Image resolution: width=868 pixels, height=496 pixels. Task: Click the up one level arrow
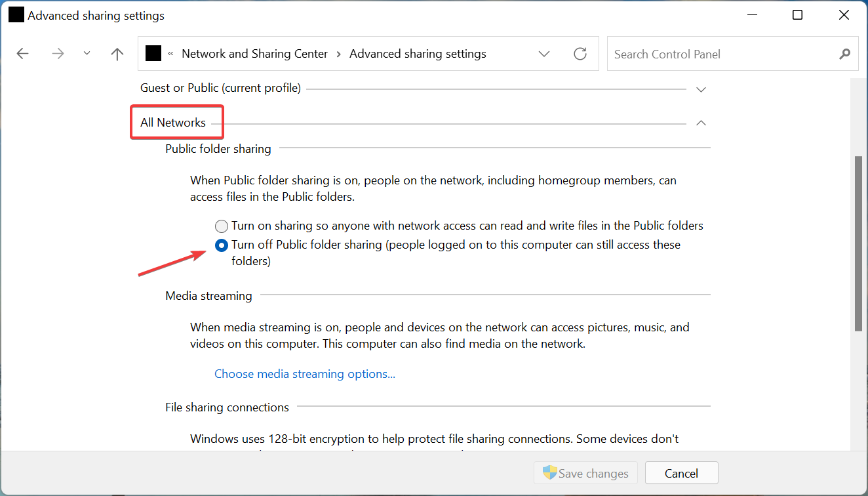[117, 53]
